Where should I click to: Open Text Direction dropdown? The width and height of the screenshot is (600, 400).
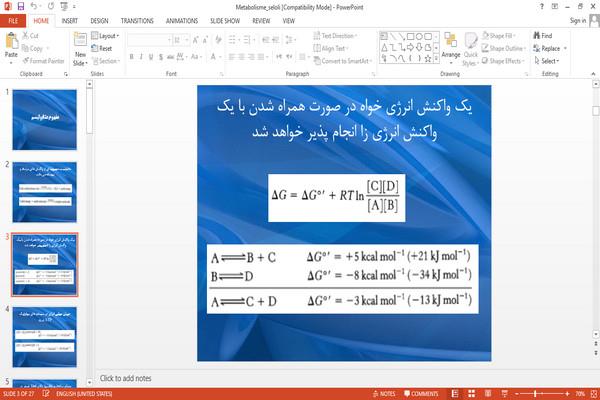coord(335,36)
